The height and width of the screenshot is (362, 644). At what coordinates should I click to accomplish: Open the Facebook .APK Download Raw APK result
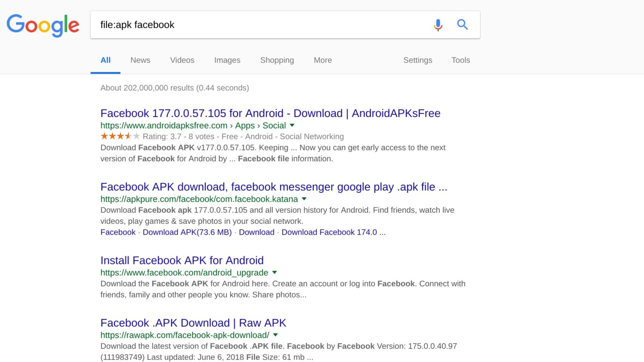pos(193,323)
